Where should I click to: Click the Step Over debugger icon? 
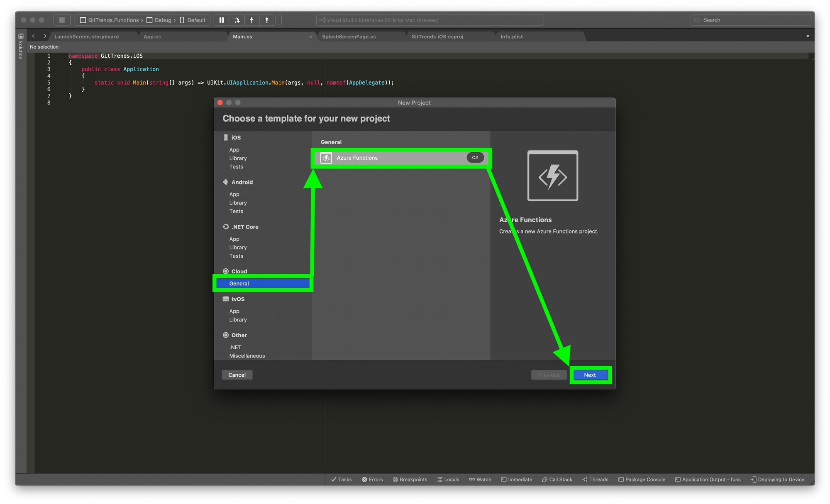click(x=237, y=20)
